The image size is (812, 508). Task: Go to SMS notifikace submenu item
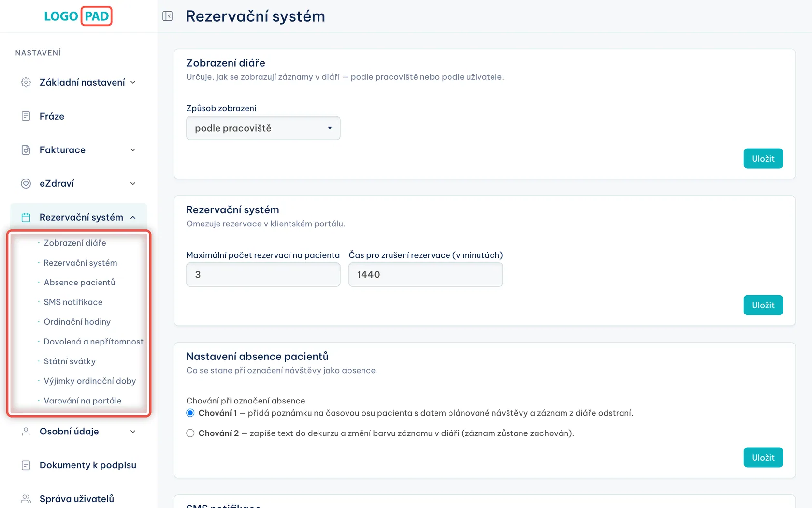tap(73, 302)
